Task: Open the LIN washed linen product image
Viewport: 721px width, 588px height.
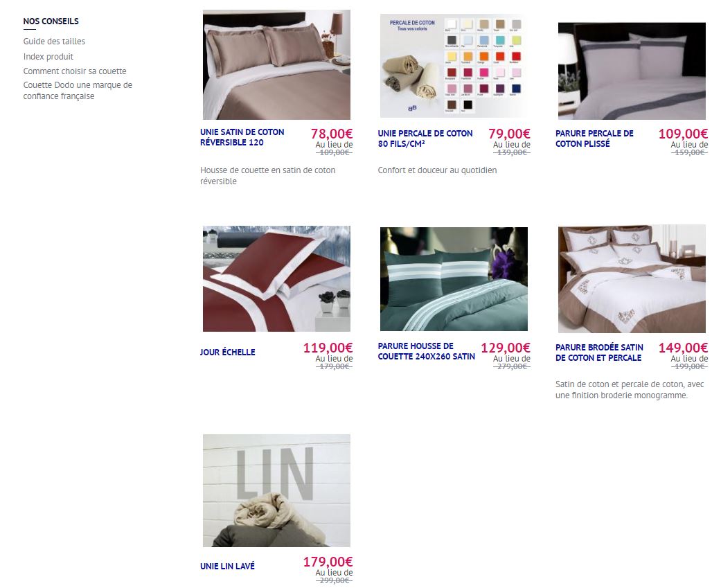Action: [276, 490]
